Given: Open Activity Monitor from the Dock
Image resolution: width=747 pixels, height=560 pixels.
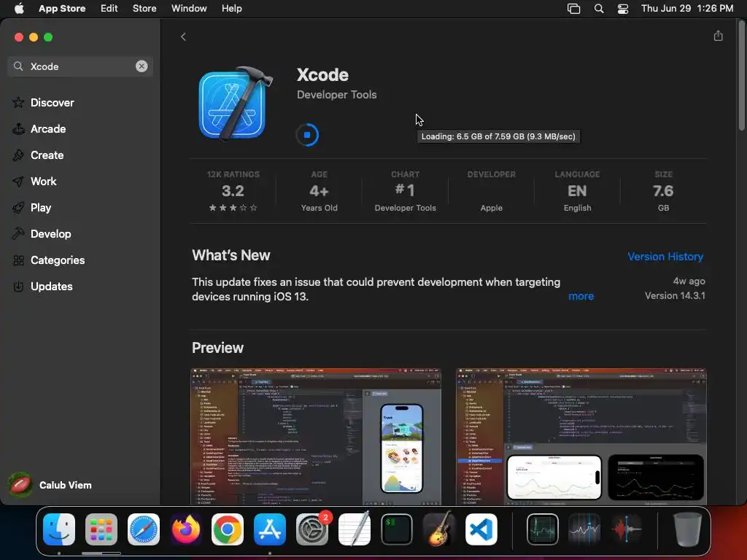Looking at the screenshot, I should click(x=543, y=529).
